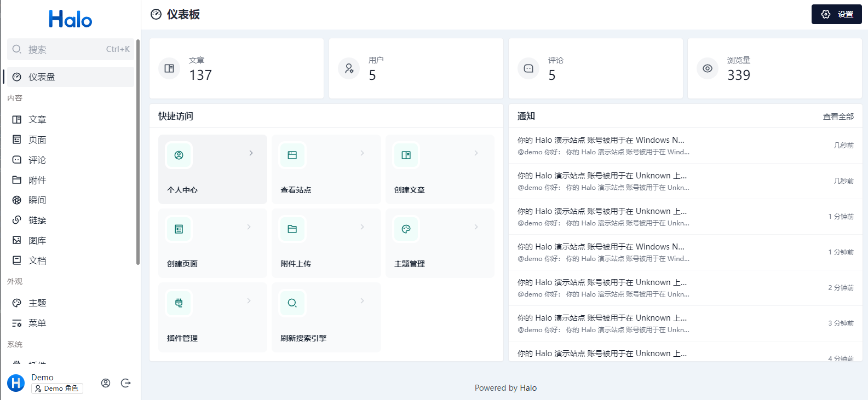Open 链接 menu item in sidebar
Screen dimensions: 868x400
(x=70, y=220)
